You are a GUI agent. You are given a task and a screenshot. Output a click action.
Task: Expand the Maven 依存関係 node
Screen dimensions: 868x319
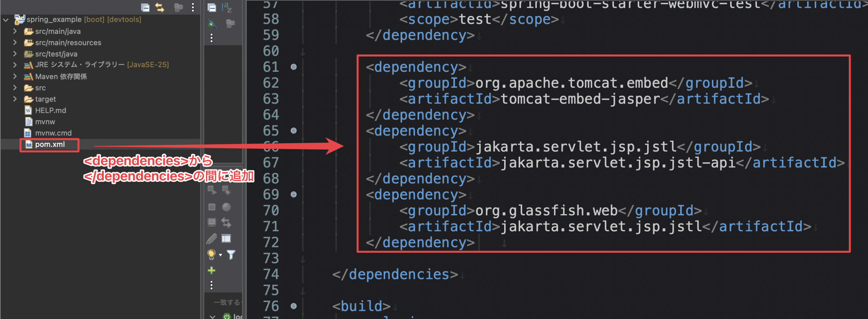click(15, 77)
